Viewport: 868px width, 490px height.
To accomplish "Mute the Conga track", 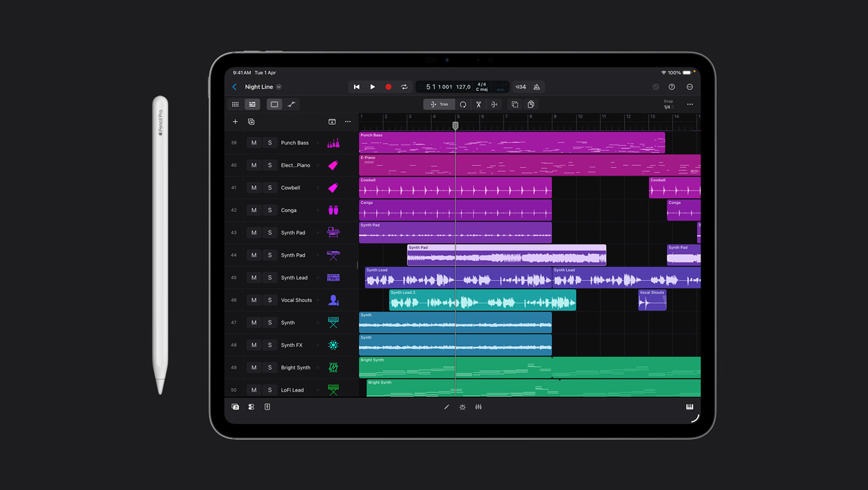I will point(254,210).
